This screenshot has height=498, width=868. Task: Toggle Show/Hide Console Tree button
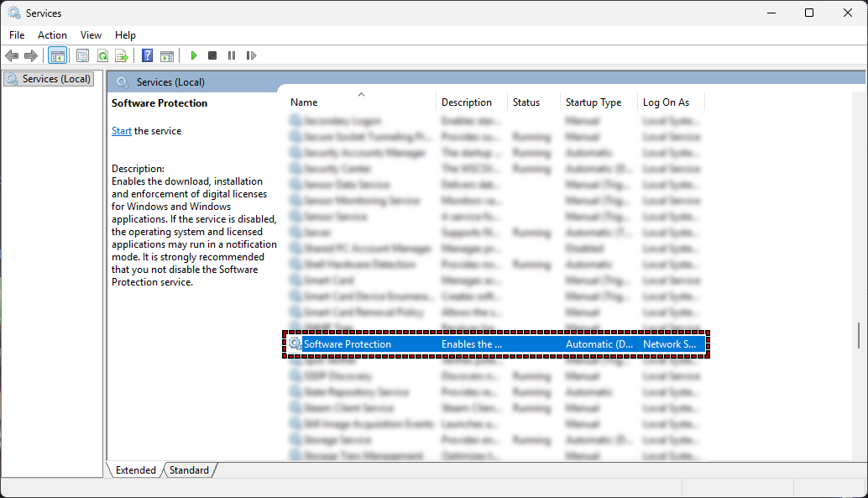coord(57,55)
